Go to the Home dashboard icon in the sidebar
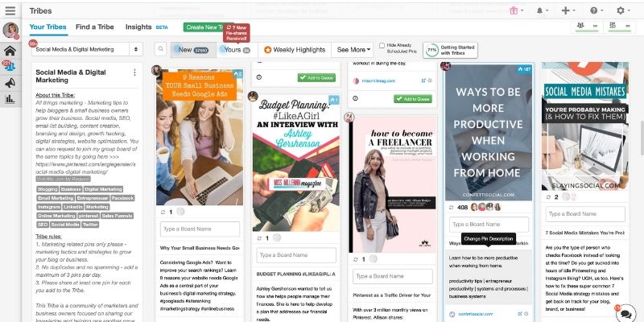The height and width of the screenshot is (322, 644). (10, 51)
